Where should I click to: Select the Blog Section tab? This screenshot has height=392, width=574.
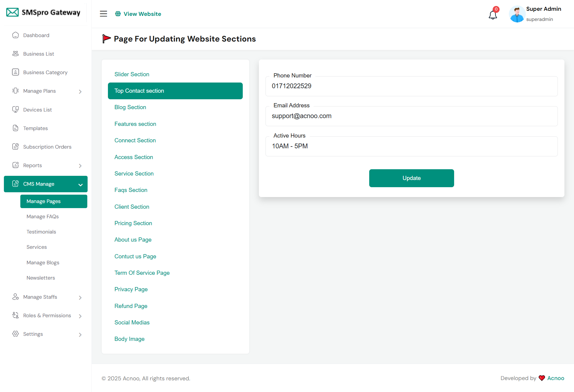pos(130,107)
